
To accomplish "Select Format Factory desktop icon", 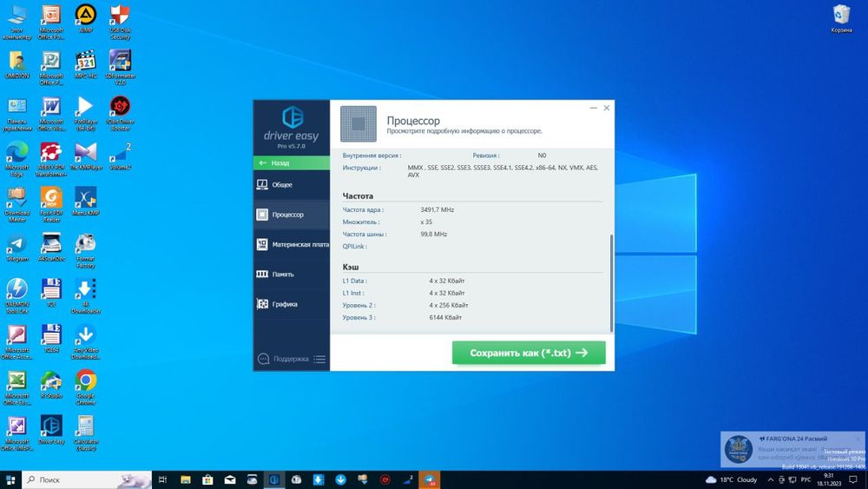I will [x=85, y=250].
